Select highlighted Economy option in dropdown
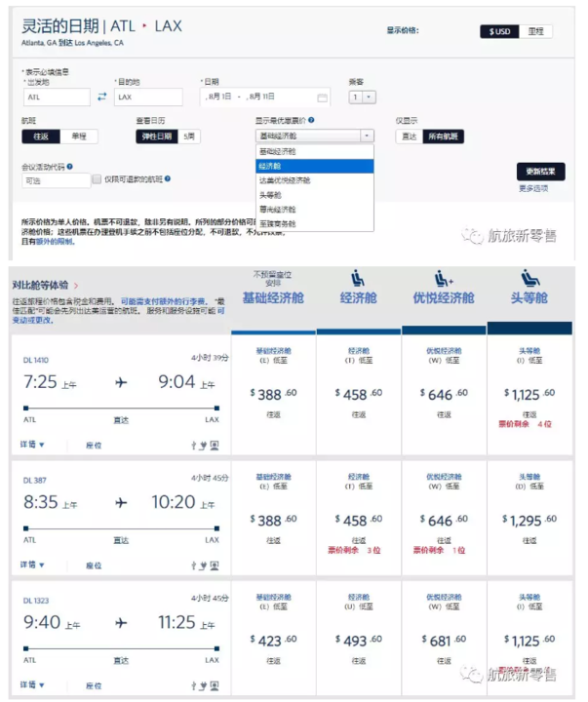Viewport: 588px width, 702px height. click(x=314, y=166)
